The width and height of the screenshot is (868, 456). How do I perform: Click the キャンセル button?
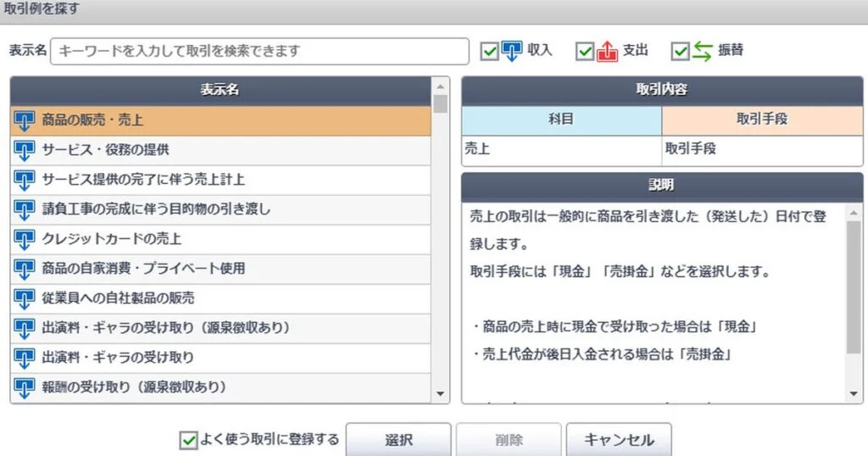pyautogui.click(x=619, y=440)
